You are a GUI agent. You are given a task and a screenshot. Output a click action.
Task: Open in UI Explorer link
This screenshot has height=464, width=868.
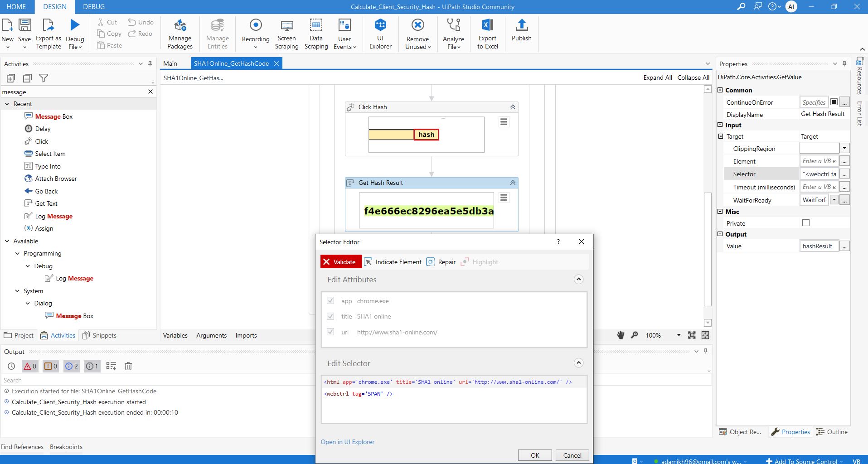tap(348, 442)
